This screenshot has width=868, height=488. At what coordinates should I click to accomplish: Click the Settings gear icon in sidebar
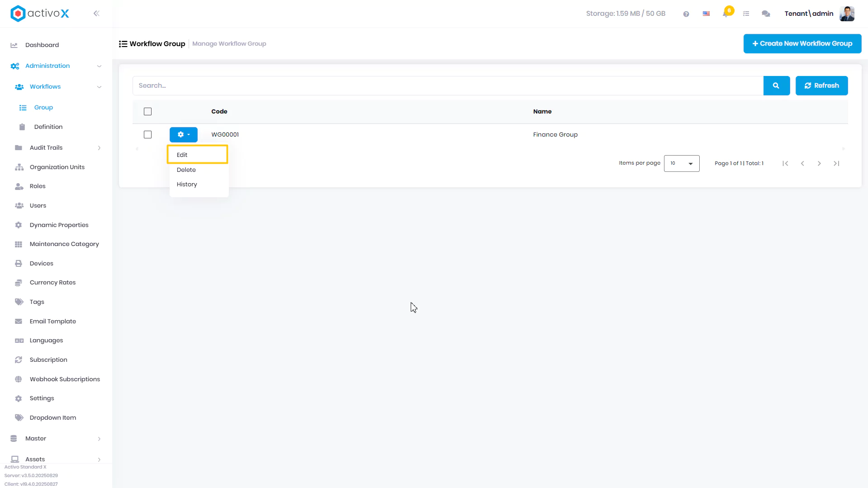[19, 398]
